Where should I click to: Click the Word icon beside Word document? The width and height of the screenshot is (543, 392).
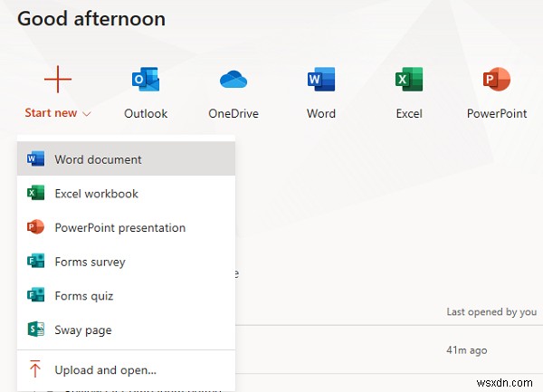click(35, 159)
